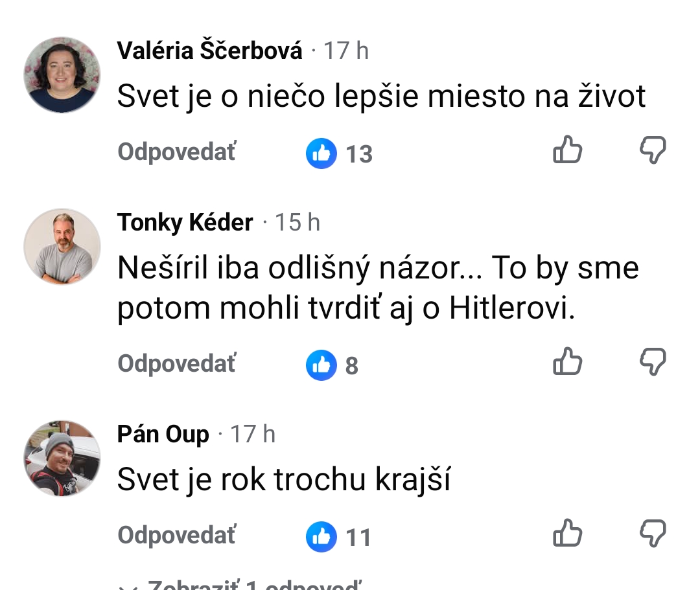This screenshot has width=700, height=590.
Task: Give thumbs up to Tonky Kéder's comment
Action: [x=567, y=361]
